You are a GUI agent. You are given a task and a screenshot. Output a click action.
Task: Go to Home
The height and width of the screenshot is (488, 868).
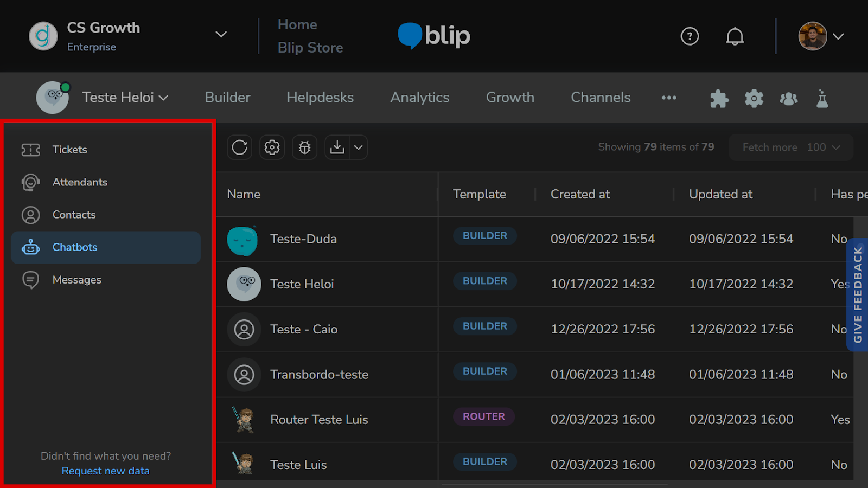pos(297,24)
